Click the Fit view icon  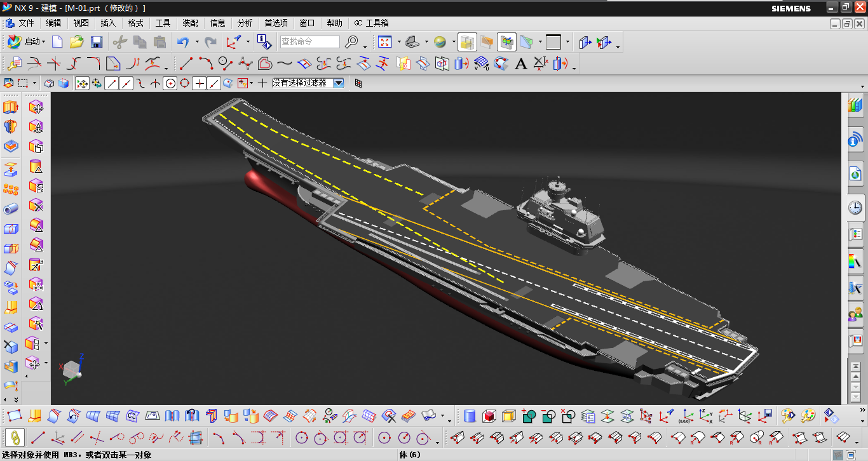tap(384, 42)
